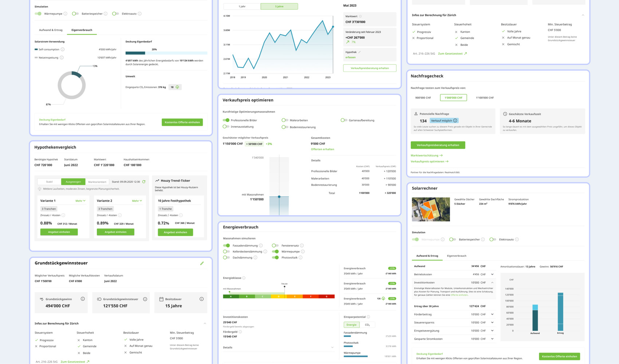Enable the Gartenaufbereitung toggle

[x=344, y=120]
